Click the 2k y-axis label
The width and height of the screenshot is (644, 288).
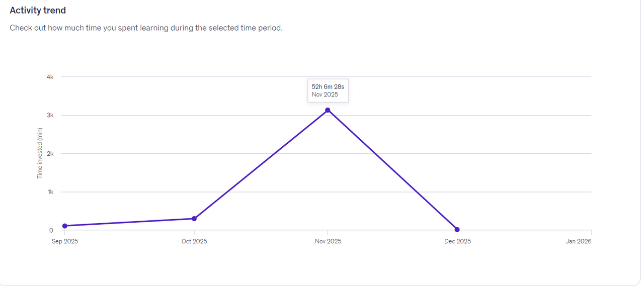click(50, 153)
